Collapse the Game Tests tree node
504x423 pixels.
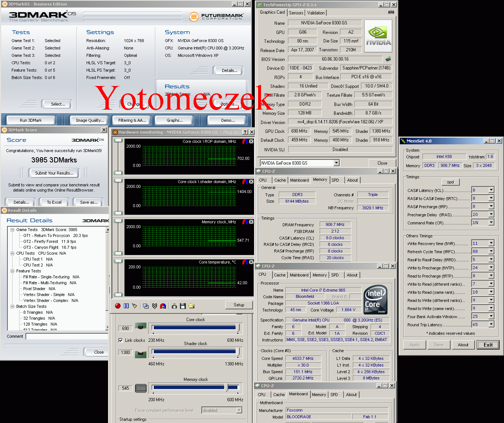point(12,230)
